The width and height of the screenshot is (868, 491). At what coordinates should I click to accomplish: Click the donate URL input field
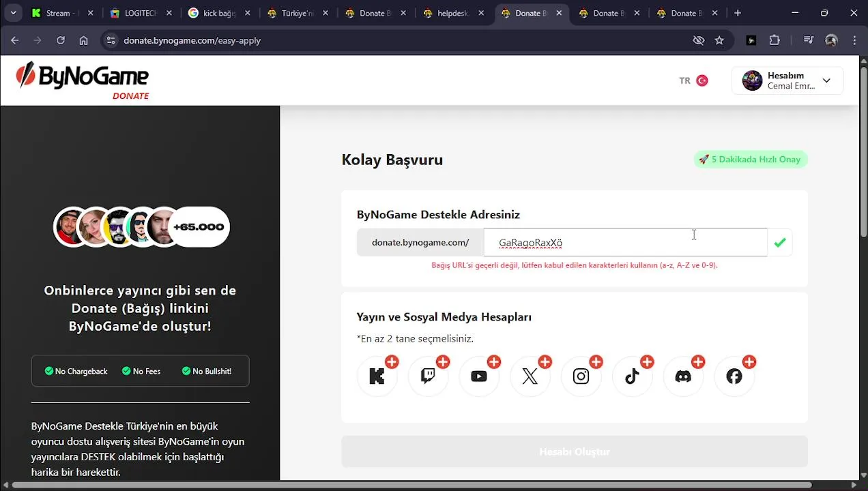tap(626, 242)
